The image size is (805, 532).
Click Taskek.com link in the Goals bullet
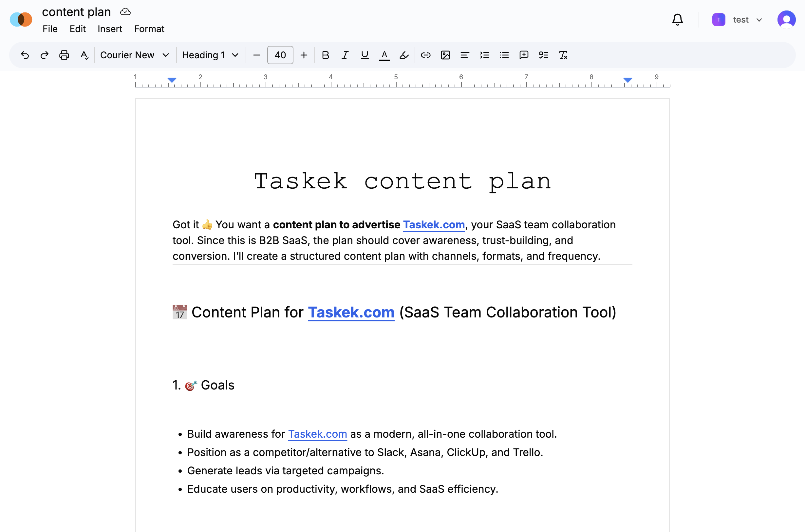(317, 434)
